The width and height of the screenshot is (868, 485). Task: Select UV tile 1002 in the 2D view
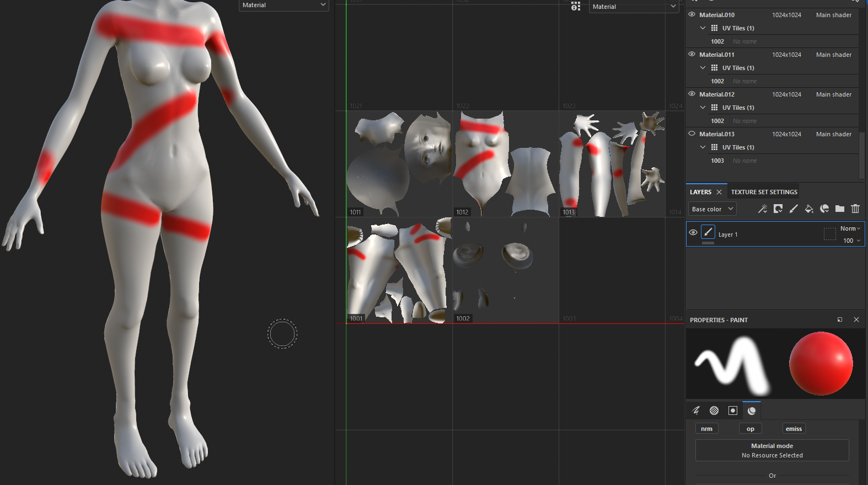click(506, 270)
